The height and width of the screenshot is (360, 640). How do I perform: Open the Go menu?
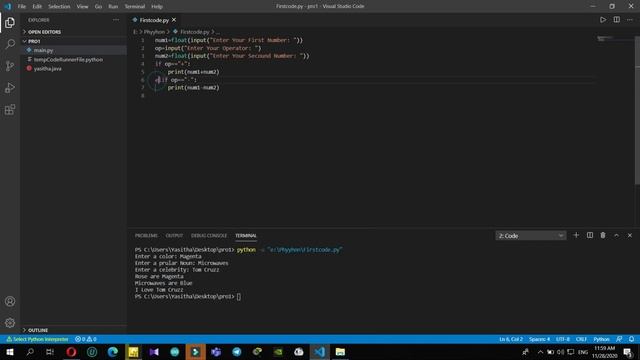tap(98, 7)
